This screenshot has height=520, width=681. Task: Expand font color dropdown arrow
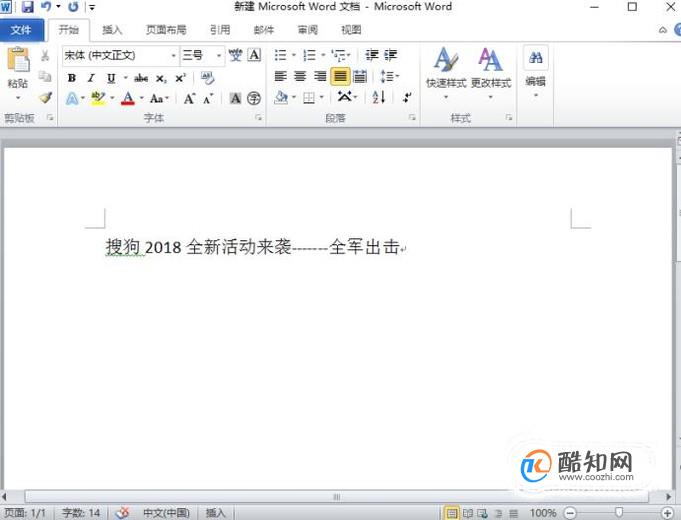pos(142,98)
